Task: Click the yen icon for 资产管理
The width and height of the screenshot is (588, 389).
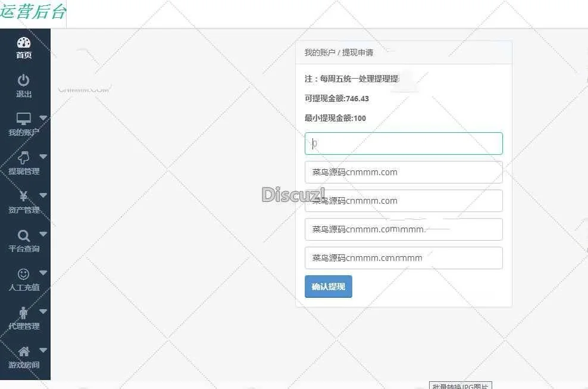Action: 24,196
